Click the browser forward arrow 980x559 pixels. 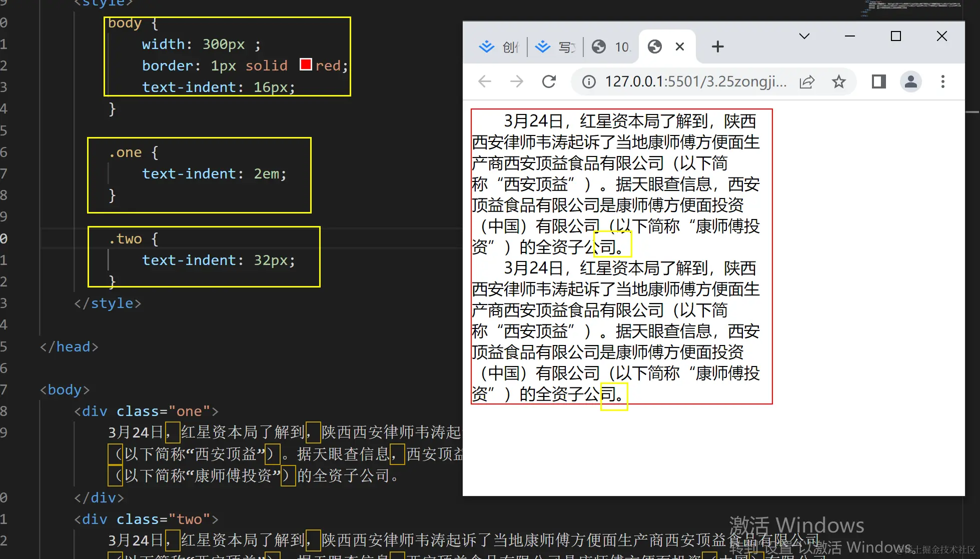click(517, 81)
